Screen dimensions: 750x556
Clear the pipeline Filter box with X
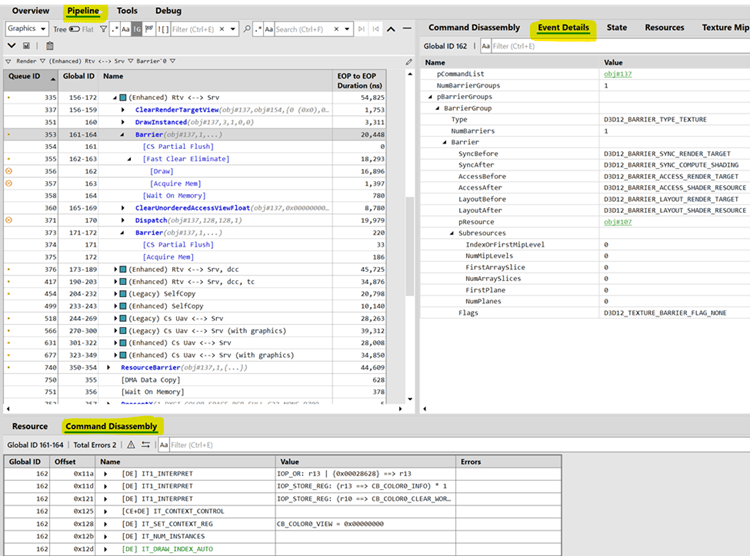coord(222,29)
